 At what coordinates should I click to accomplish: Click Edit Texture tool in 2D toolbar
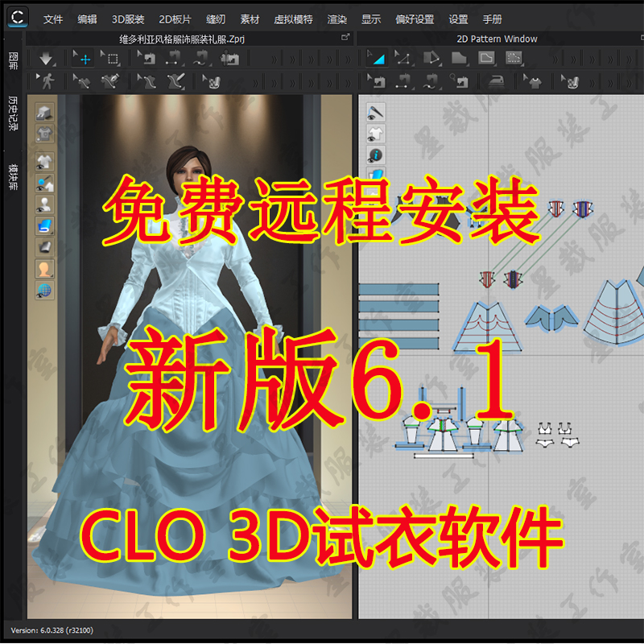pyautogui.click(x=571, y=81)
